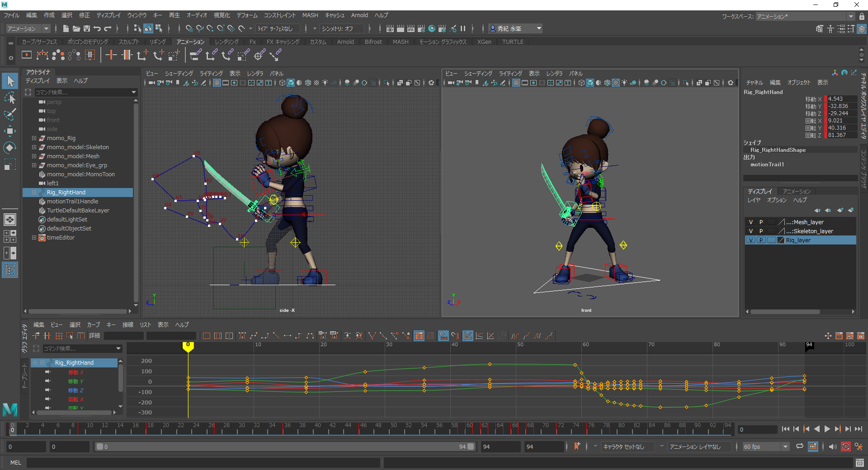The width and height of the screenshot is (868, 470).
Task: Select motionTrail1 output in Channel Box
Action: tap(767, 164)
